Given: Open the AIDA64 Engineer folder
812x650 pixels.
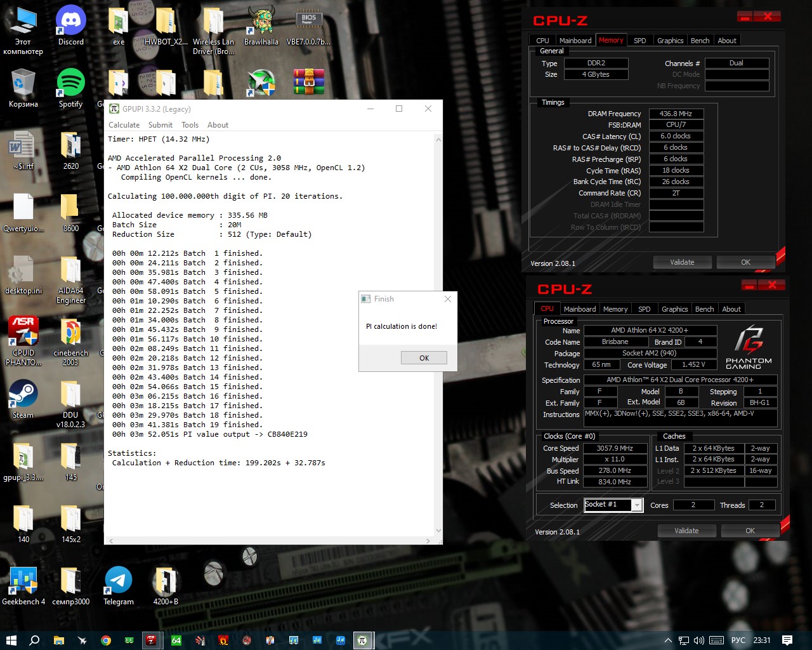Looking at the screenshot, I should coord(71,279).
